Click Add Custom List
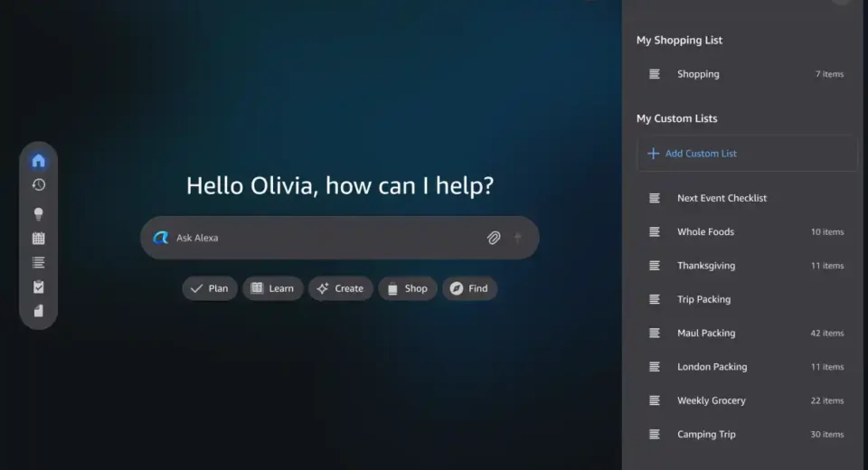The width and height of the screenshot is (868, 470). 701,154
